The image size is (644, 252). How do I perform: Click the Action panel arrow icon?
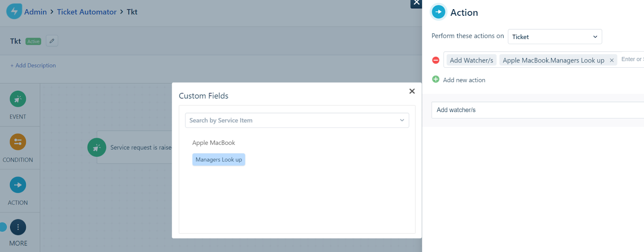438,12
